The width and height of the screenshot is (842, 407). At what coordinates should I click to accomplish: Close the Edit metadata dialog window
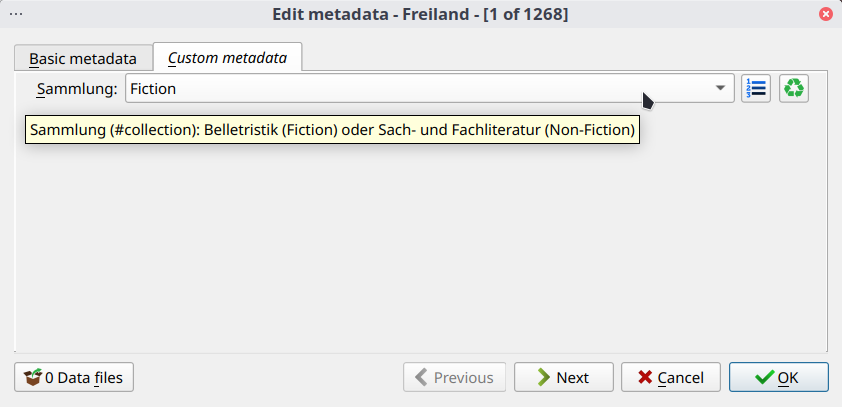tap(826, 14)
